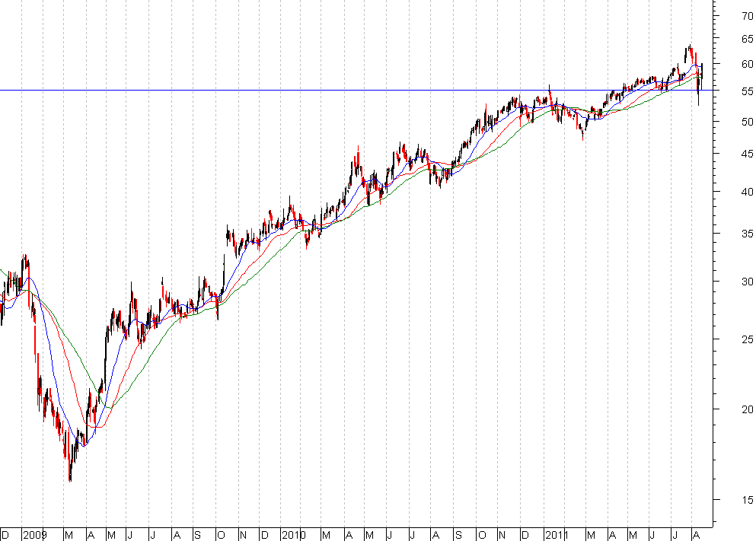Screen dimensions: 756x541
Task: Select the 40 price axis label
Action: click(747, 193)
